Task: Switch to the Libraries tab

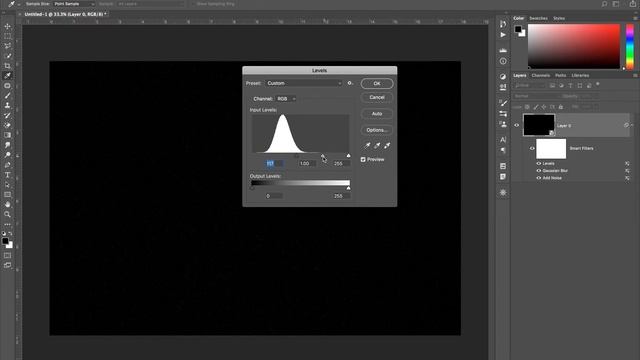Action: point(580,76)
